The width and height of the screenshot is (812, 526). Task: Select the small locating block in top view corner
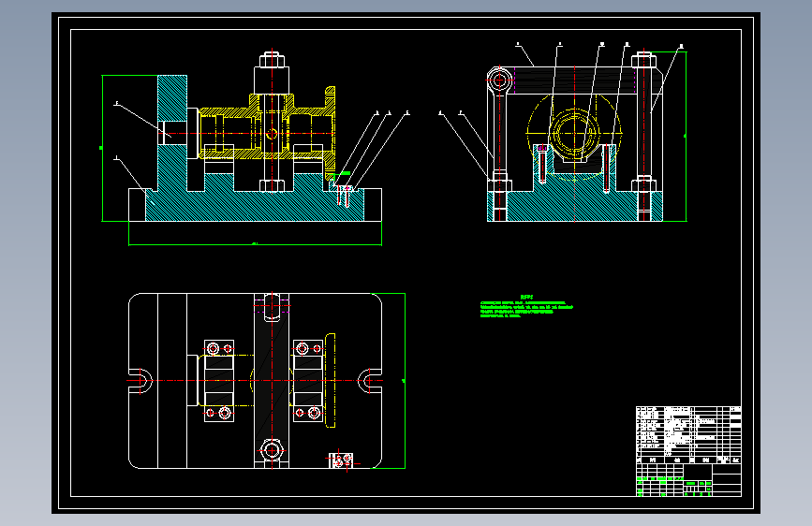(341, 460)
